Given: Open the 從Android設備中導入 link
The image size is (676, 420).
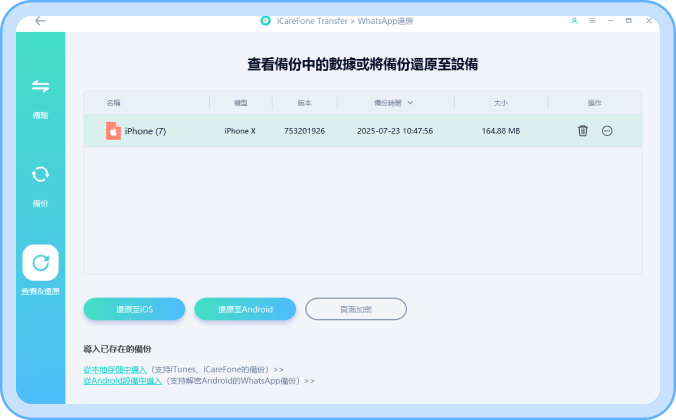Looking at the screenshot, I should 122,381.
